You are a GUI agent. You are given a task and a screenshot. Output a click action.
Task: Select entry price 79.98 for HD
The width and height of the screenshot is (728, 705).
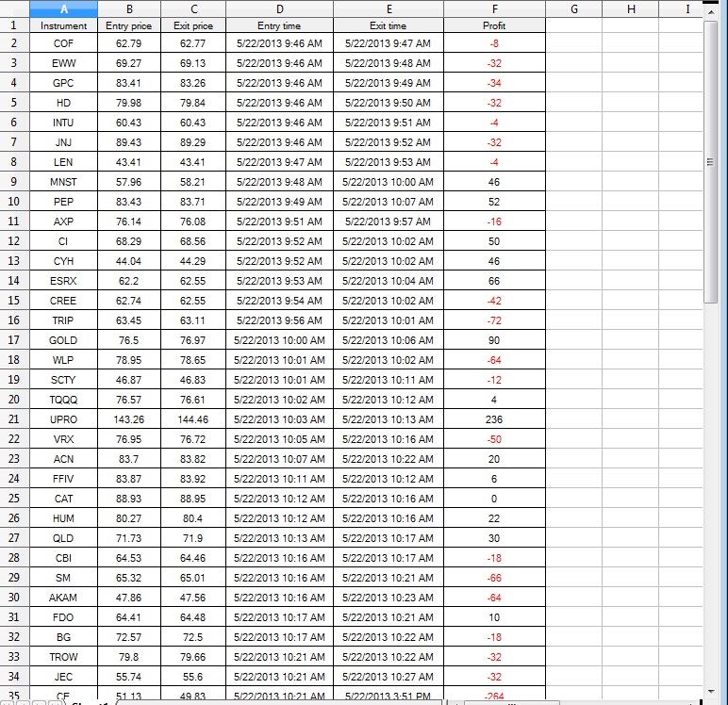point(129,103)
